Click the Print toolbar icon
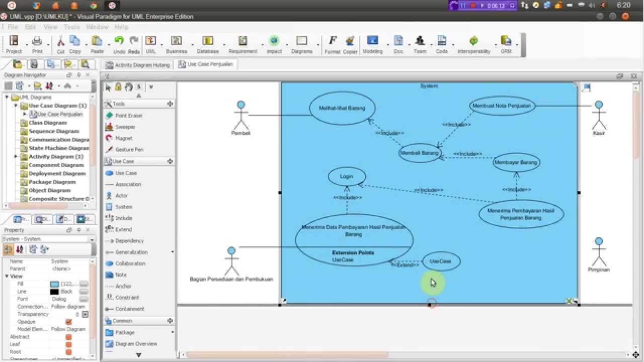Image resolution: width=644 pixels, height=362 pixels. click(x=37, y=44)
